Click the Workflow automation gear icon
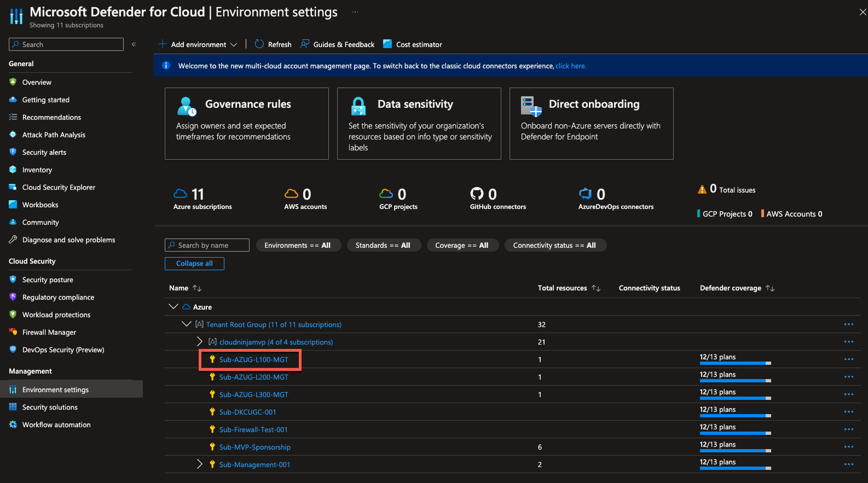The width and height of the screenshot is (868, 483). [x=13, y=424]
